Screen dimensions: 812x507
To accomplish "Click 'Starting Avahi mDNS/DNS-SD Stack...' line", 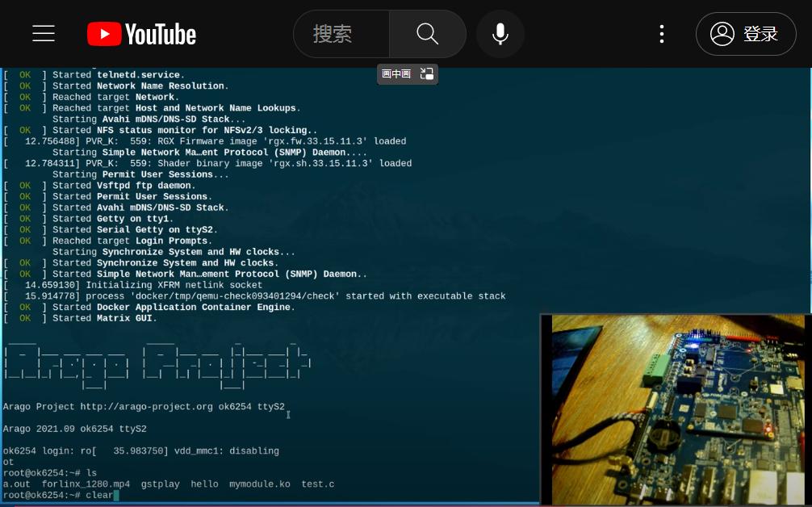I will 149,119.
